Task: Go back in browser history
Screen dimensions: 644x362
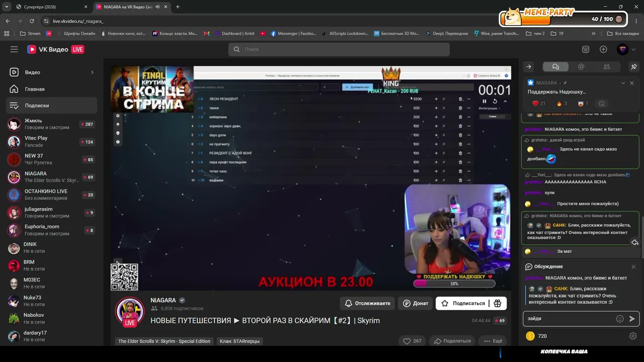Action: pyautogui.click(x=8, y=21)
